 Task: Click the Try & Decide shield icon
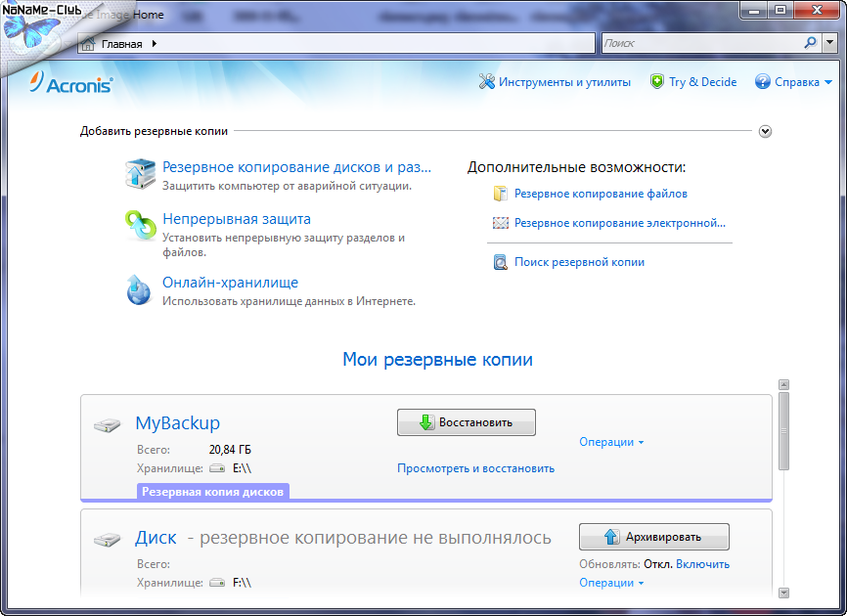(x=657, y=82)
